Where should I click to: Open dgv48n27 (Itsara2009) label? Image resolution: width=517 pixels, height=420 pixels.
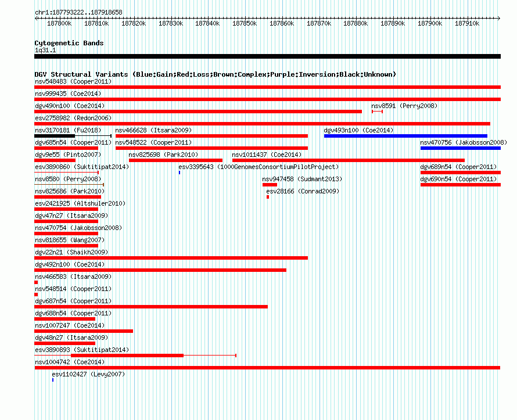click(71, 338)
